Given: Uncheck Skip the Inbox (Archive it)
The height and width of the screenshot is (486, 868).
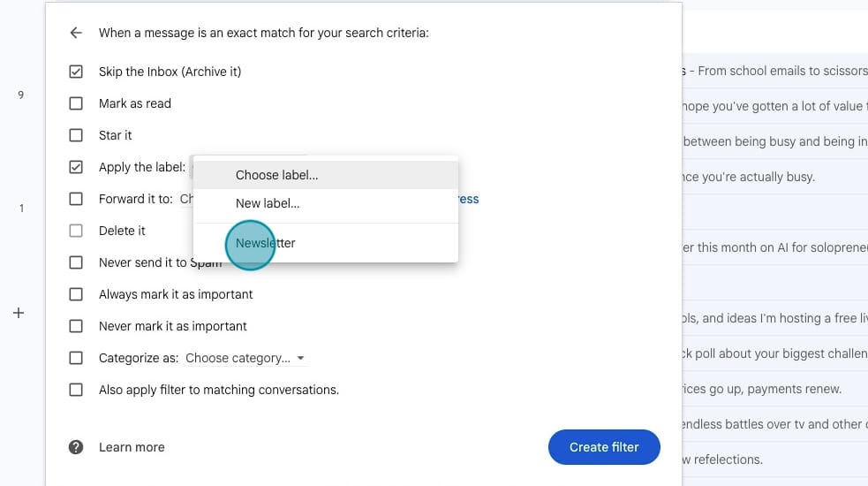Looking at the screenshot, I should click(76, 72).
